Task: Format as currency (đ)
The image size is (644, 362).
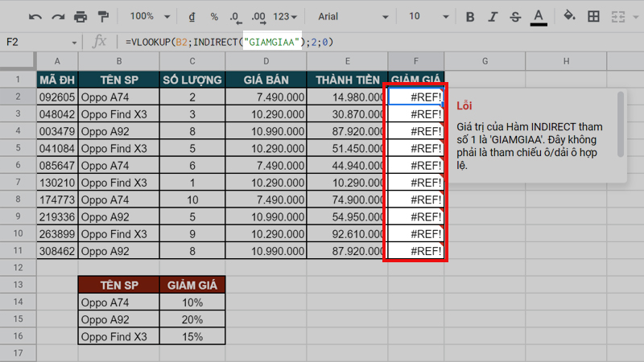Action: point(192,17)
